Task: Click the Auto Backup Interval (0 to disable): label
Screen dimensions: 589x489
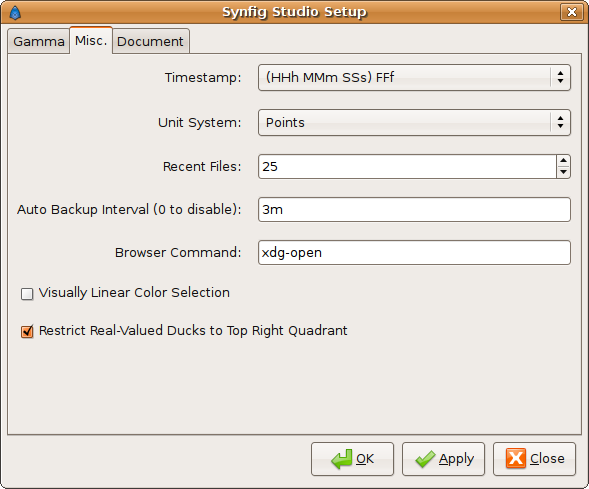Action: [x=129, y=210]
